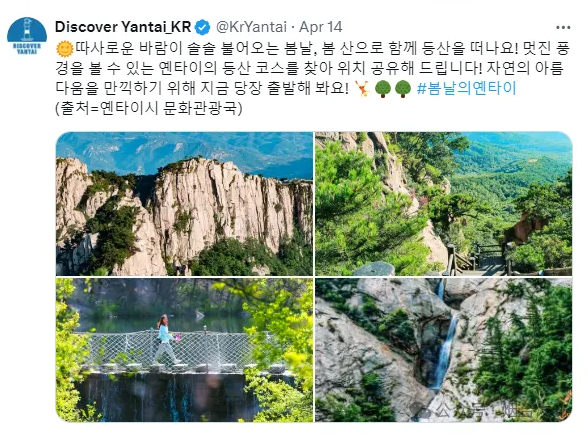Viewport: 588px width, 435px height.
Task: Follow the #봄날의옌타이 hashtag
Action: (x=466, y=88)
